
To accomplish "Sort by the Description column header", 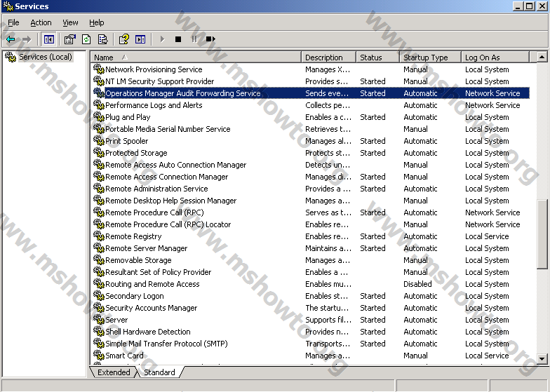I will [x=328, y=58].
